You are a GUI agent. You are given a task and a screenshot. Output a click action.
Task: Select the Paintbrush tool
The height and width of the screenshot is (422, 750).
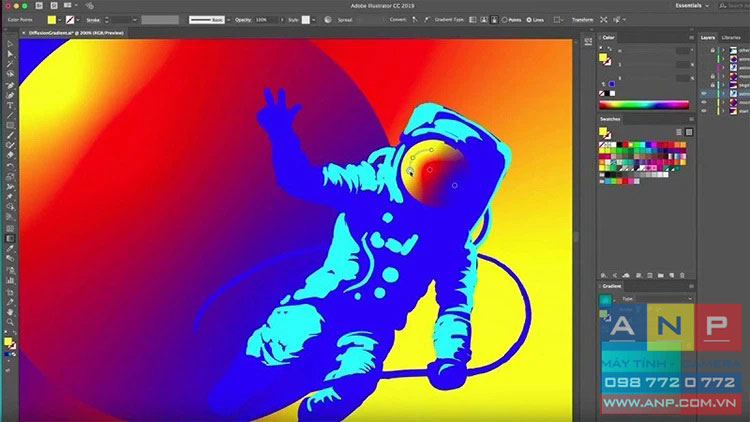[10, 135]
